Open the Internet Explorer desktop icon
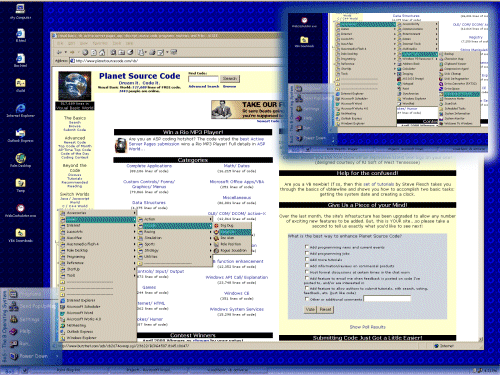The width and height of the screenshot is (500, 375). tap(20, 110)
